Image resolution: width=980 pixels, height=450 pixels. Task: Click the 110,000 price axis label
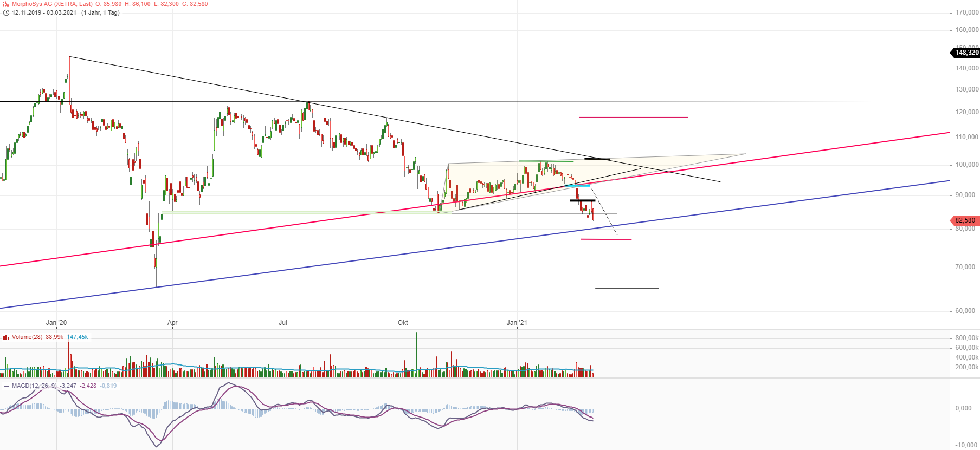coord(967,137)
